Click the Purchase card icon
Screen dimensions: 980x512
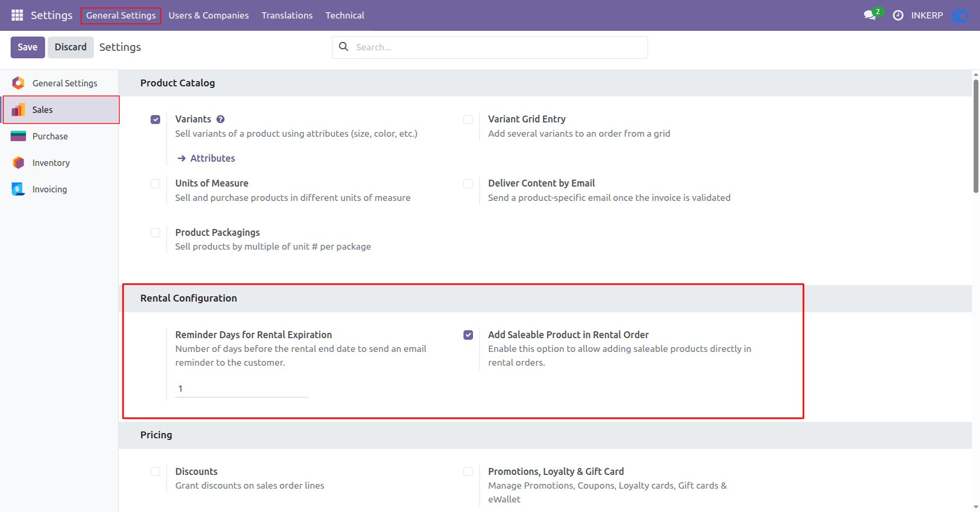tap(18, 136)
